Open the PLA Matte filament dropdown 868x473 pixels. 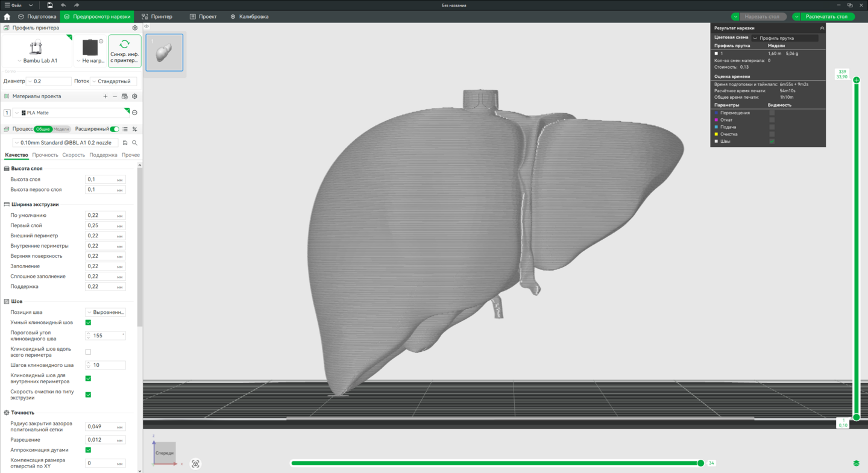[x=71, y=113]
